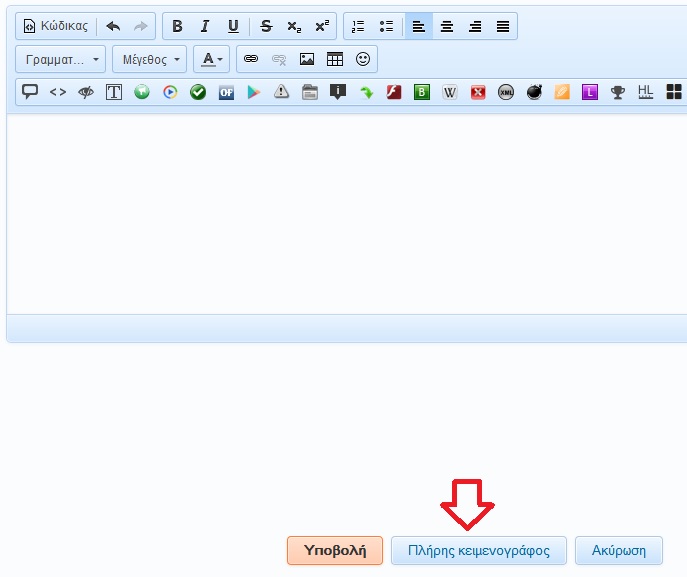Submit the post with Υποβολή
The image size is (687, 577).
pos(335,550)
